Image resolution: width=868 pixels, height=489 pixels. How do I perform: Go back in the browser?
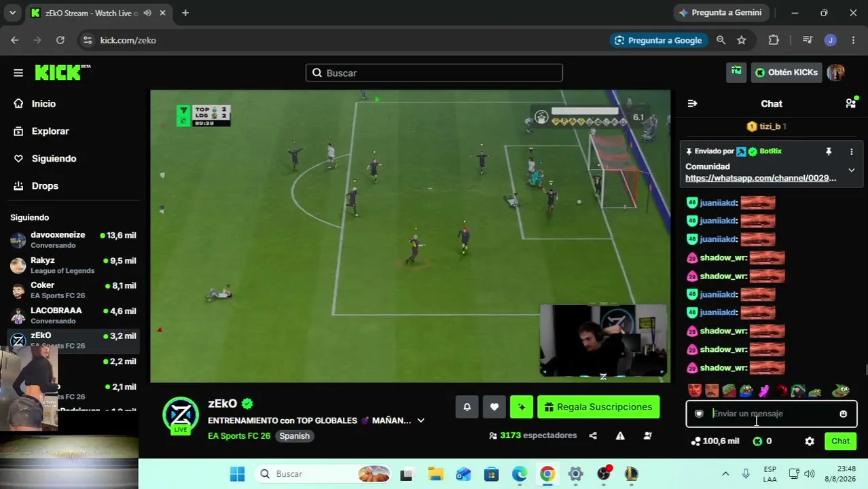coord(15,40)
